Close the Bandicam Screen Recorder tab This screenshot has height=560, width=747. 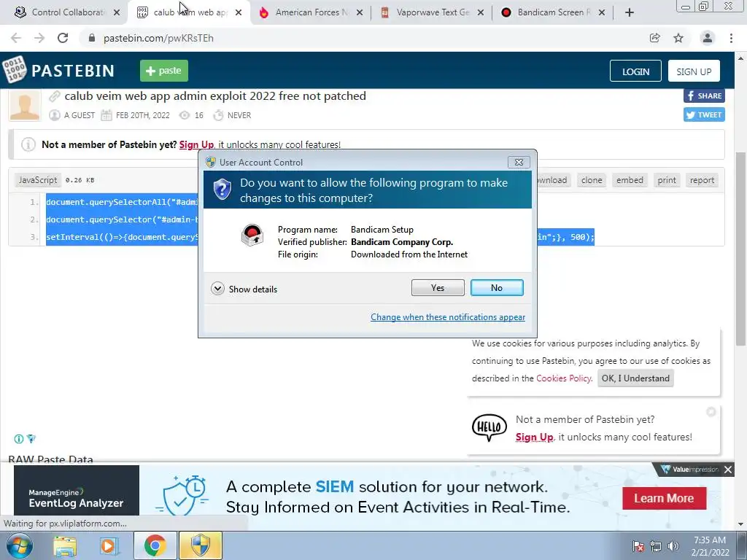[602, 12]
